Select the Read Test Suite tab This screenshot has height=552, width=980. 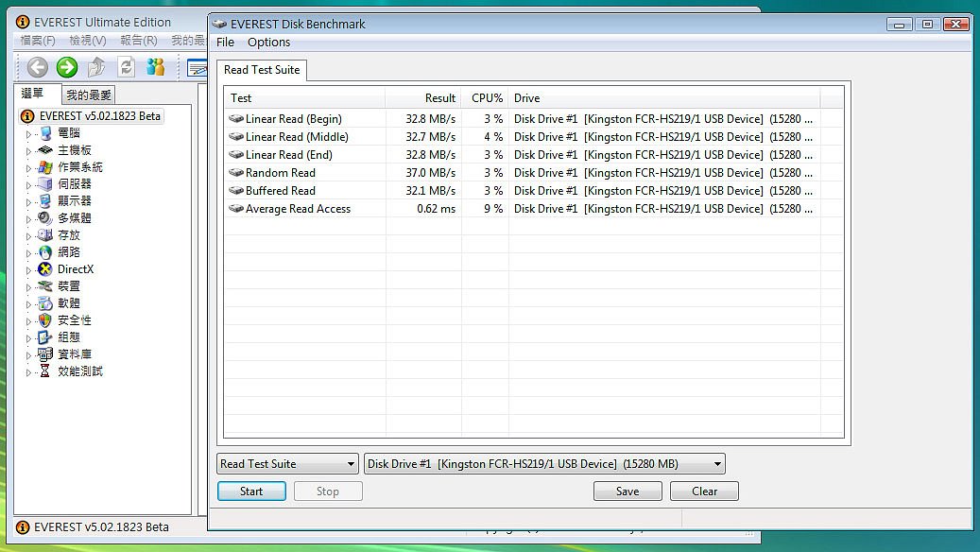[262, 70]
